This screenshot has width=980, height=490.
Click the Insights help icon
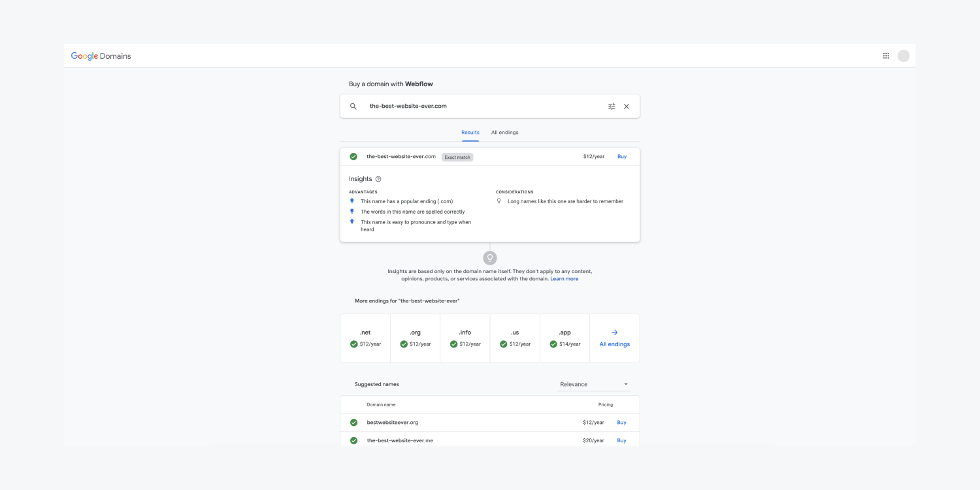pyautogui.click(x=378, y=178)
